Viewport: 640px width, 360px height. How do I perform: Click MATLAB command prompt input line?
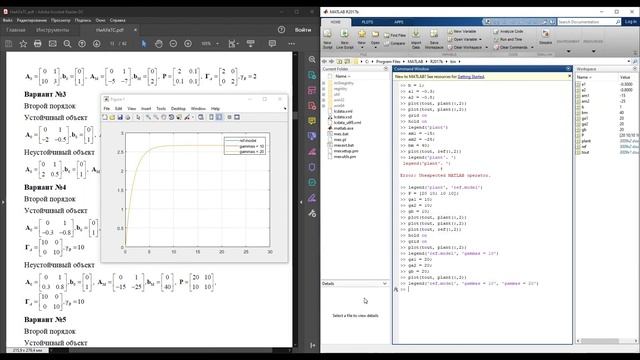486,289
